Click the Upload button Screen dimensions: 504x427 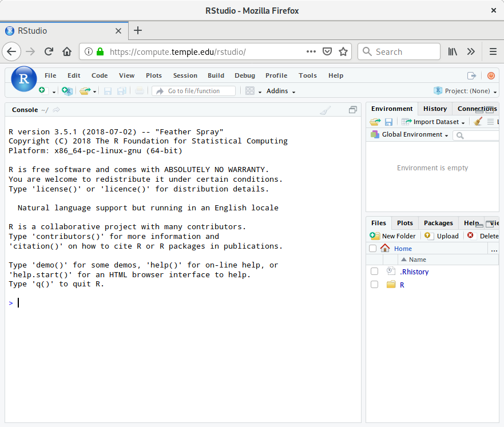(x=441, y=236)
